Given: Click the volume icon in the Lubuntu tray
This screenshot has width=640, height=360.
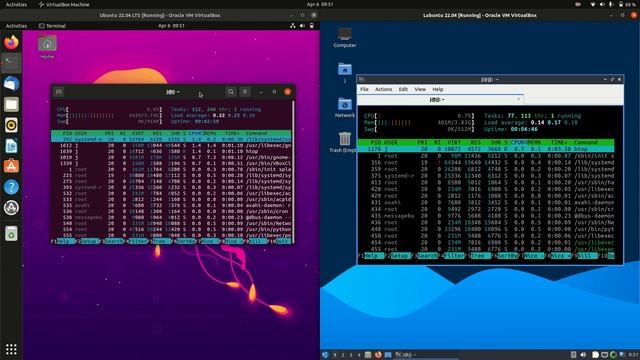Looking at the screenshot, I should tap(583, 355).
